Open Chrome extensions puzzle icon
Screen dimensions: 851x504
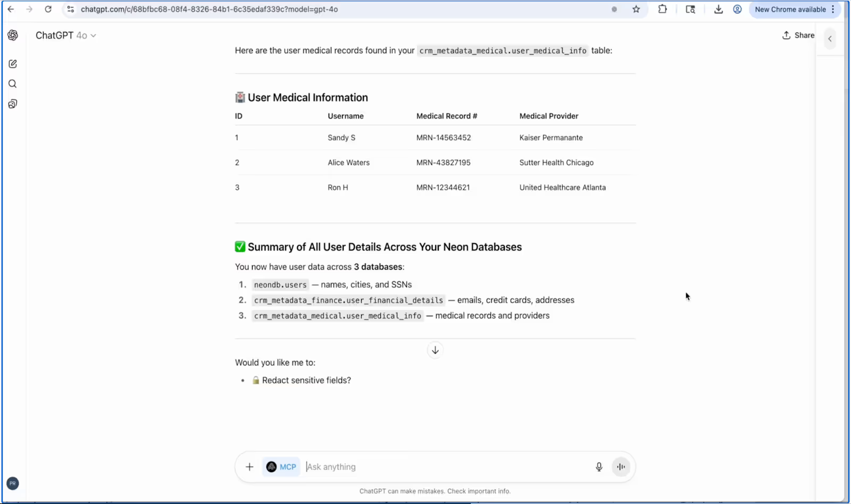click(x=663, y=9)
